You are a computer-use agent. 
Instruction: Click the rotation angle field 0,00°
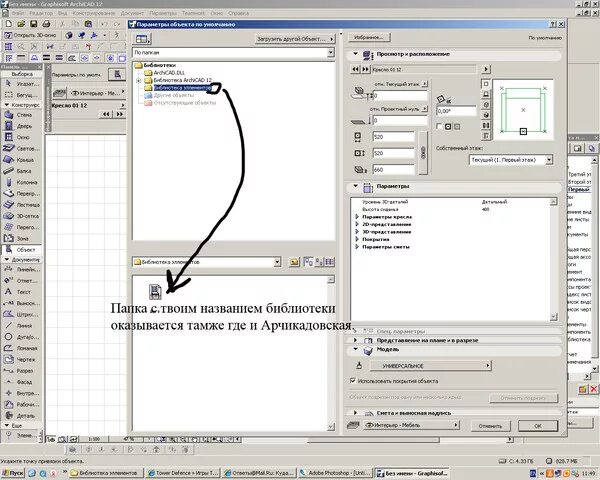tap(456, 111)
